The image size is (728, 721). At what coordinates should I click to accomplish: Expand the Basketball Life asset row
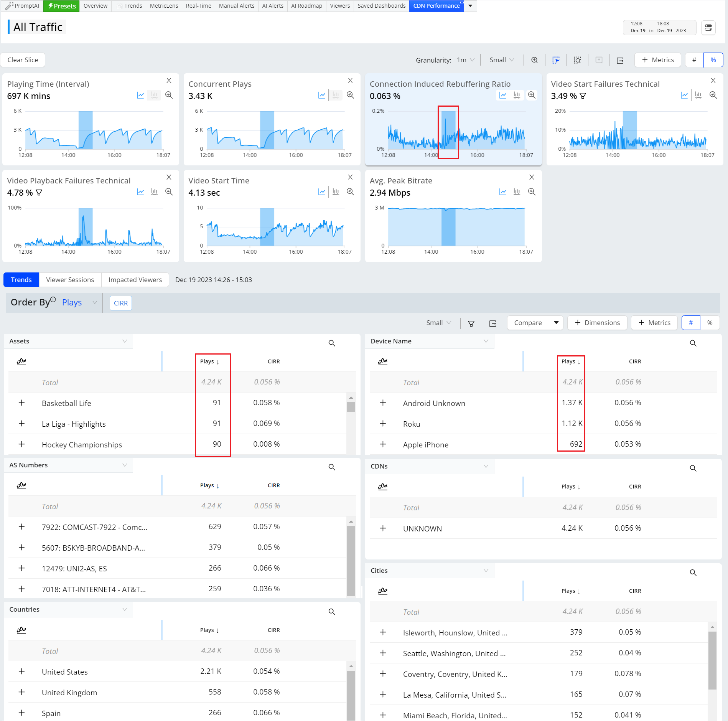click(21, 403)
